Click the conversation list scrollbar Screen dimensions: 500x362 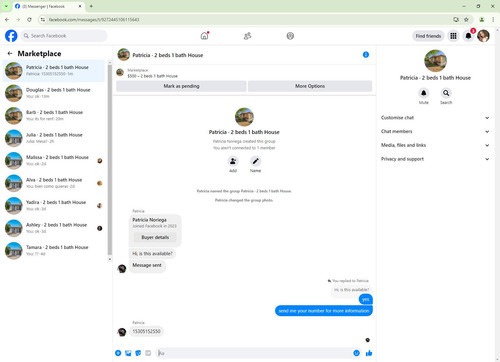point(110,160)
